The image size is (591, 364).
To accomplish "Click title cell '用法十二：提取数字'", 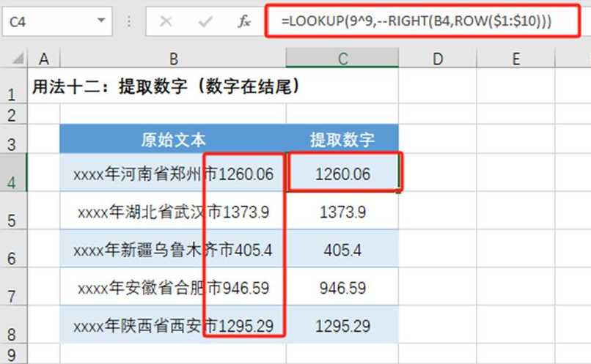I will [166, 86].
